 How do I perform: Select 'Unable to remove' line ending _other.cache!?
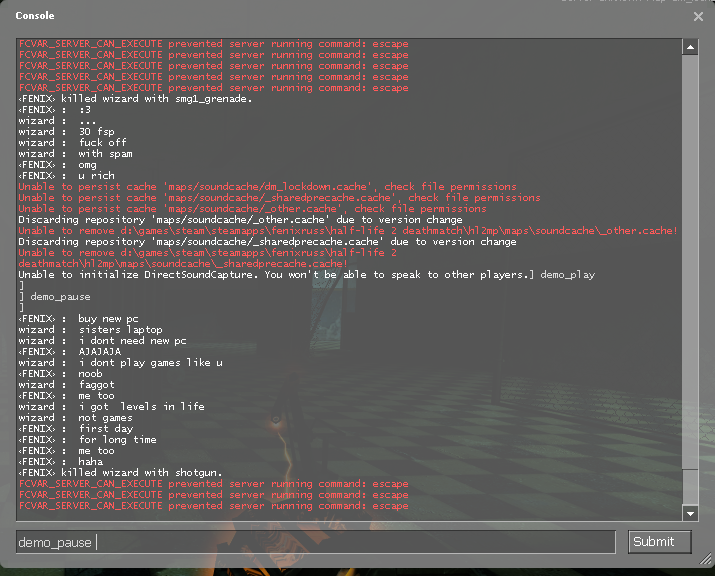348,231
